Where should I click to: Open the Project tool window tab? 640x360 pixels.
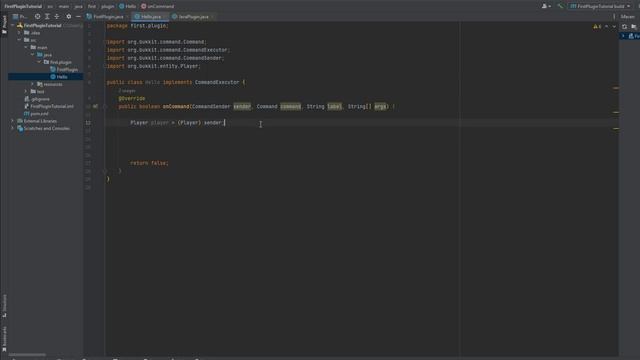coord(4,25)
